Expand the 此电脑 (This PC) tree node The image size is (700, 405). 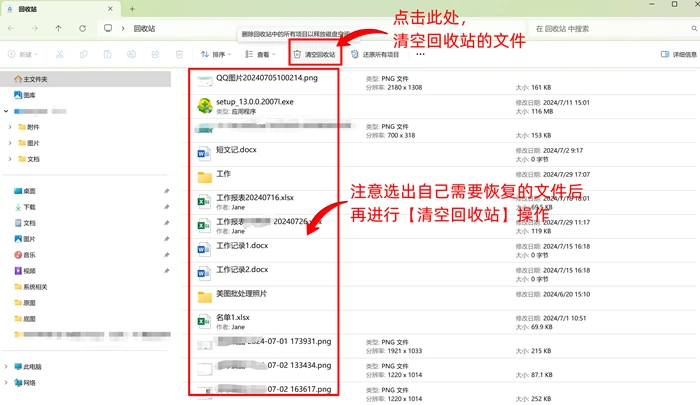[x=6, y=367]
